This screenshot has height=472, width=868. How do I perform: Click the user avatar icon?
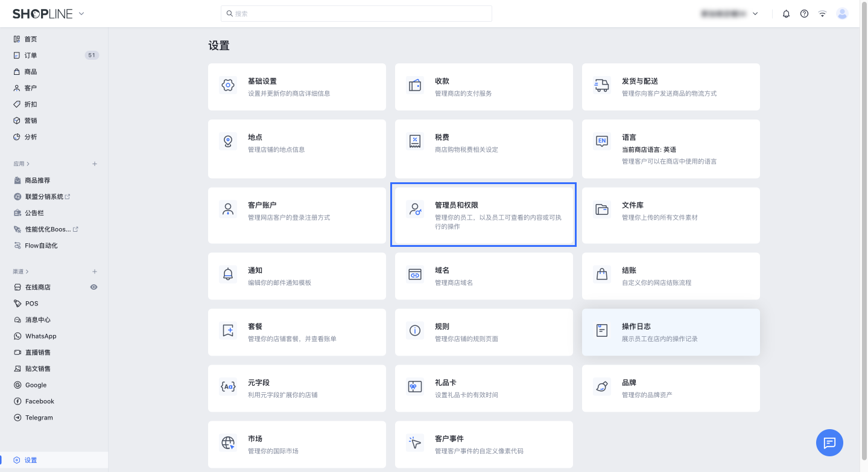(x=842, y=14)
